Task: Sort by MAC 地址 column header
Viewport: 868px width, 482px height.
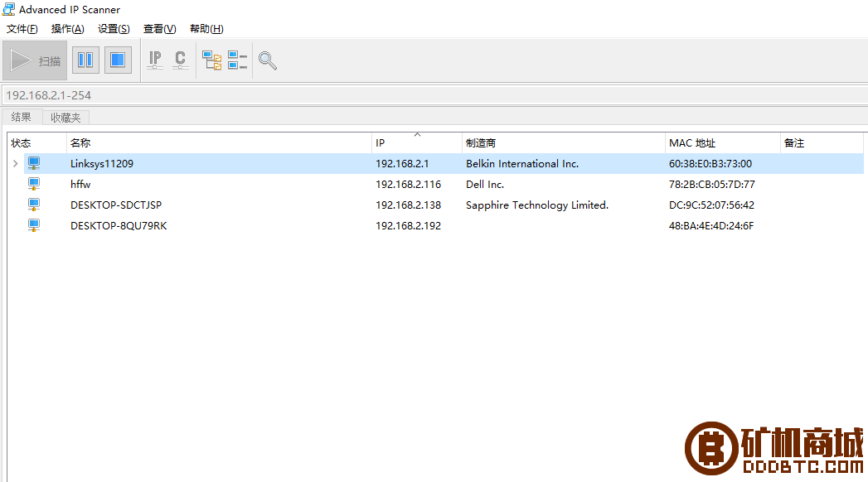Action: (x=722, y=143)
